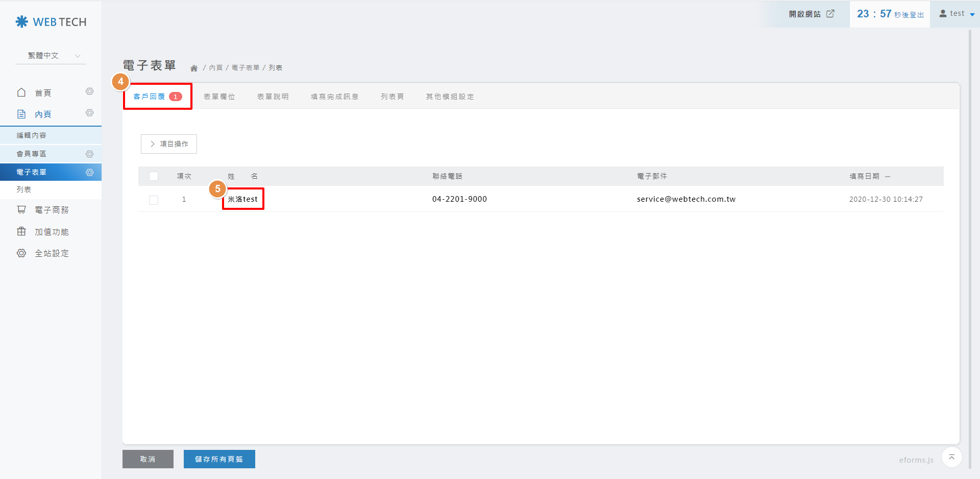The height and width of the screenshot is (479, 980).
Task: Click gear icon beside 會員專區
Action: pos(89,154)
